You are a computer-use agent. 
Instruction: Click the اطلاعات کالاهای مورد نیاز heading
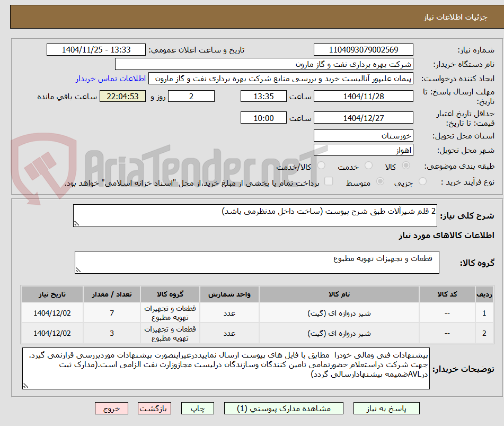[446, 236]
